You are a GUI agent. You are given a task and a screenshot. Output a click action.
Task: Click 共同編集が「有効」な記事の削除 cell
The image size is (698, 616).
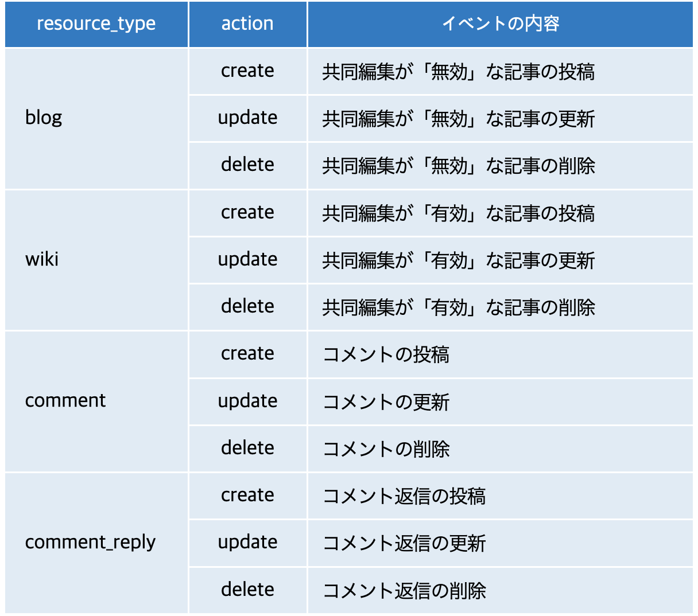pyautogui.click(x=458, y=307)
